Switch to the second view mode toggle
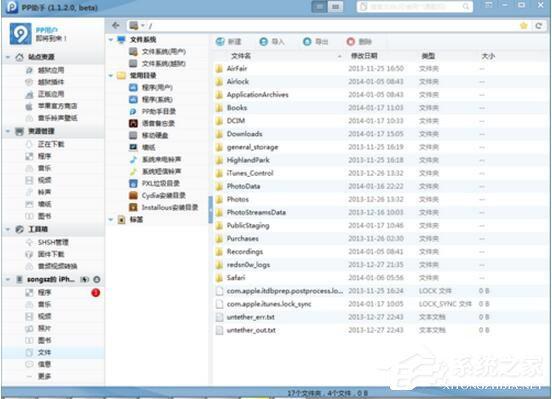 click(335, 7)
